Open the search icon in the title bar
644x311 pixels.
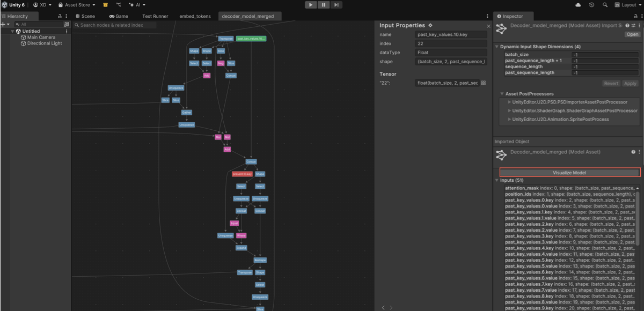604,4
